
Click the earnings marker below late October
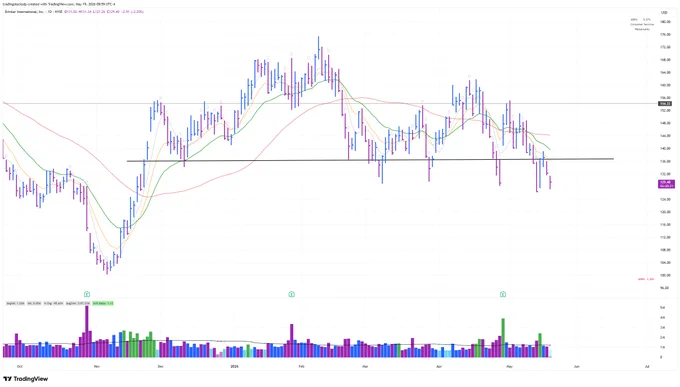pos(87,294)
